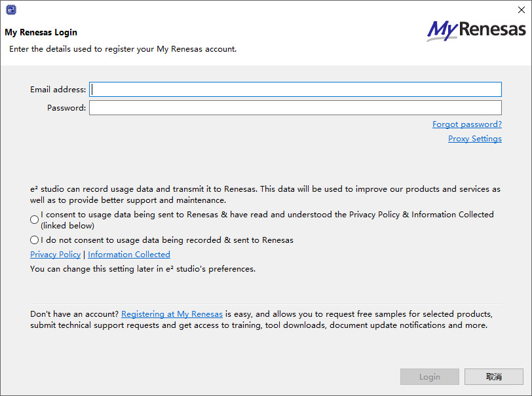Focus the Email address input field
Image resolution: width=532 pixels, height=396 pixels.
click(295, 90)
